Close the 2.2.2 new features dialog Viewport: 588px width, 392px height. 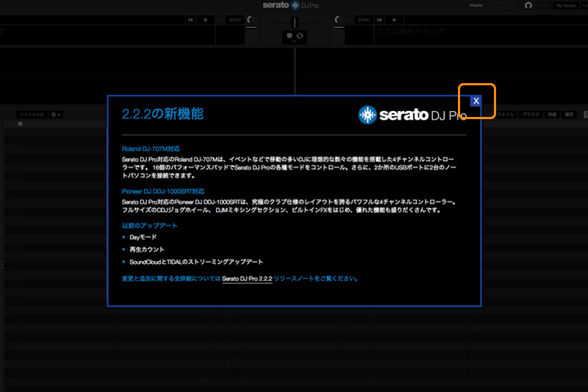point(476,101)
